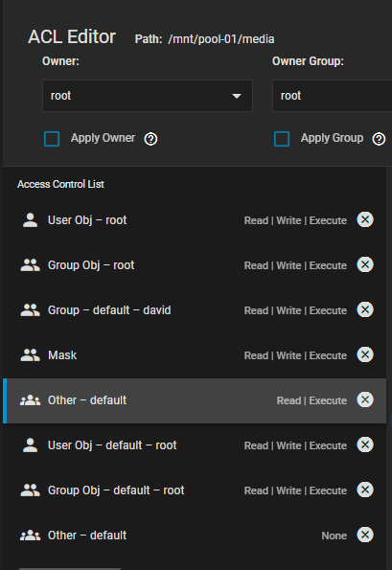Image resolution: width=392 pixels, height=570 pixels.
Task: Delete User Obj – default – root entry
Action: [x=365, y=445]
